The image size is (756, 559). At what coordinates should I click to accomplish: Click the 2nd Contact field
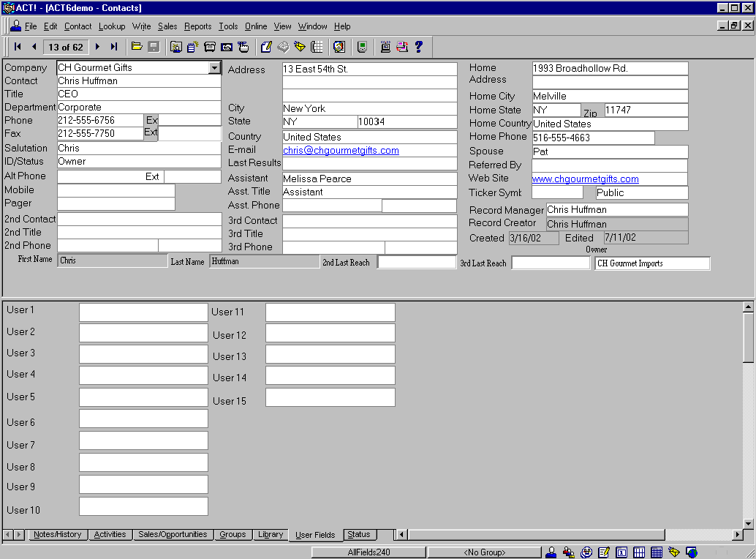(140, 220)
